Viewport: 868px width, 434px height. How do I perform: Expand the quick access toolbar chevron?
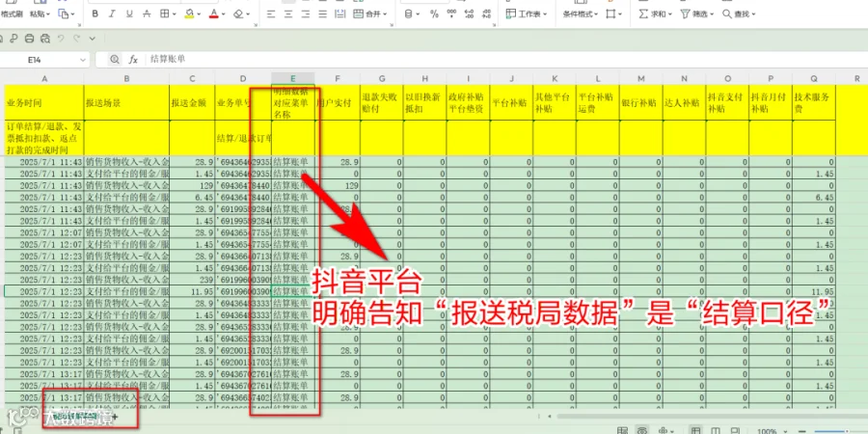(x=93, y=39)
